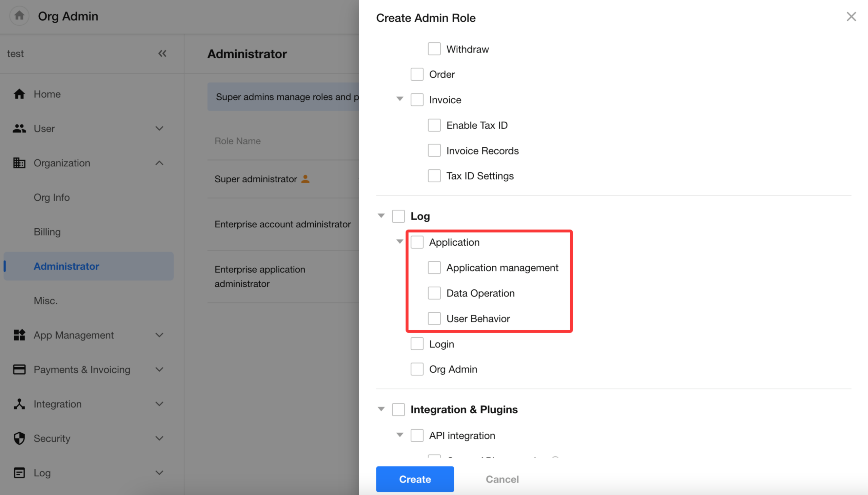The height and width of the screenshot is (495, 868).
Task: Click the Payments & Invoicing card icon
Action: 19,369
